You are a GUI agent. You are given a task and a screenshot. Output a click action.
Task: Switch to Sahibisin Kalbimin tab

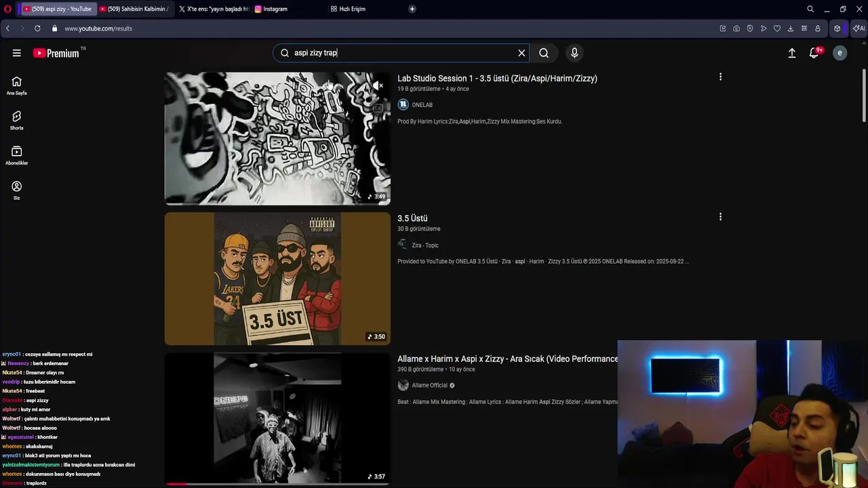(x=134, y=9)
